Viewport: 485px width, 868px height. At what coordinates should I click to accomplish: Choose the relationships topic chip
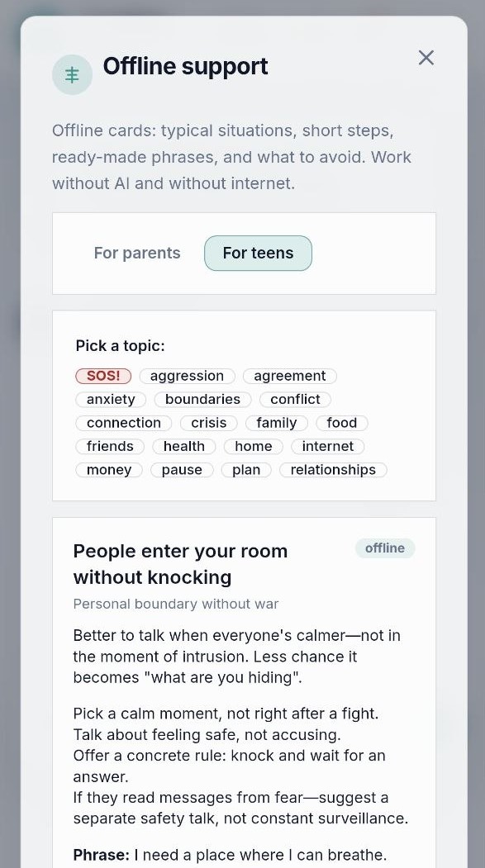[x=333, y=470]
